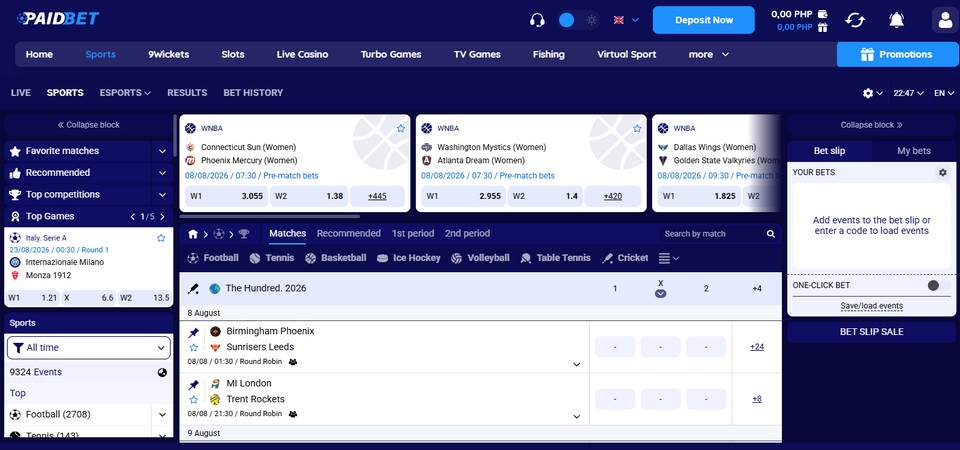Go to previous Top Games page
960x450 pixels.
tap(132, 217)
